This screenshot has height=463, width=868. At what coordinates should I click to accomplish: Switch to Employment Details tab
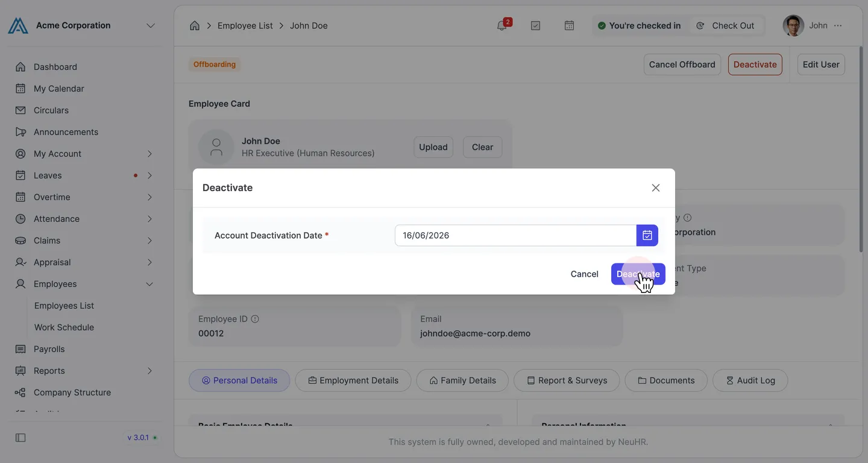pos(353,380)
